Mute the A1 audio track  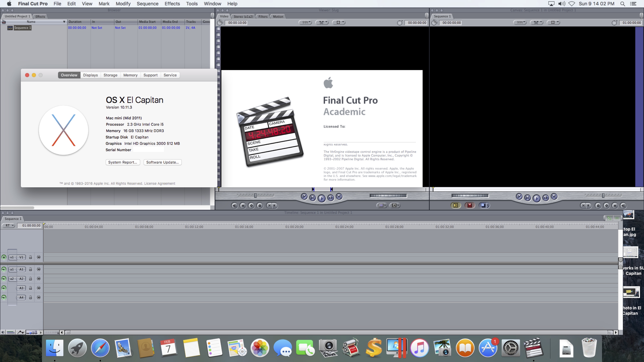click(4, 269)
